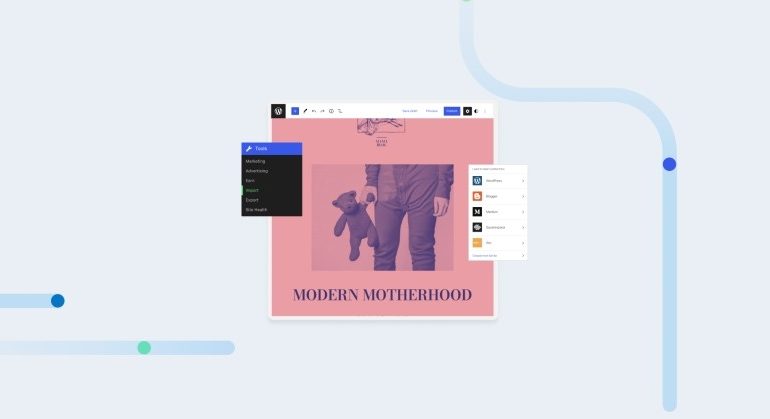
Task: Click the blue block inserter plus button
Action: pyautogui.click(x=295, y=111)
